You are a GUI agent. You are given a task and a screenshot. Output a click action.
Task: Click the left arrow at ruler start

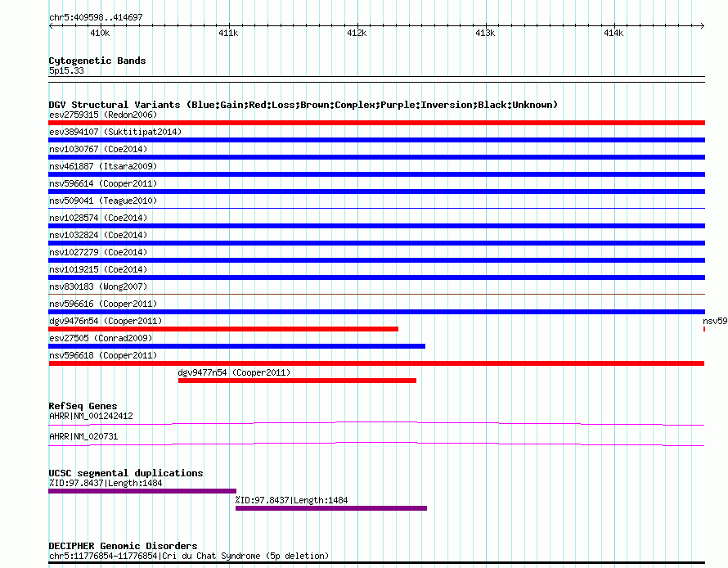click(x=51, y=25)
